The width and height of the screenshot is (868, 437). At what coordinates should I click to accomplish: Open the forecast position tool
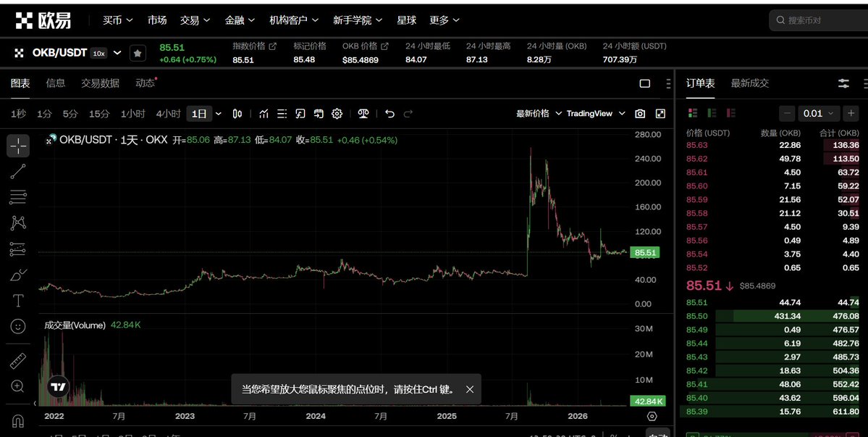coord(18,249)
